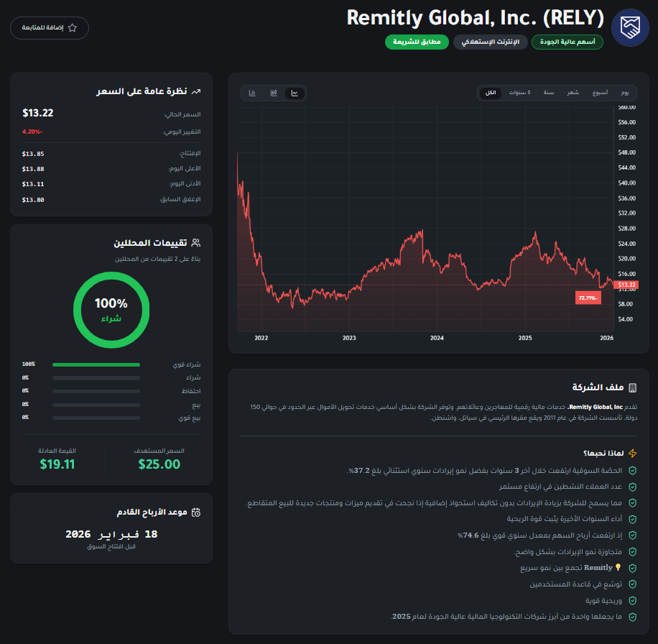
Task: Click the 2025 label on chart x-axis
Action: point(525,338)
